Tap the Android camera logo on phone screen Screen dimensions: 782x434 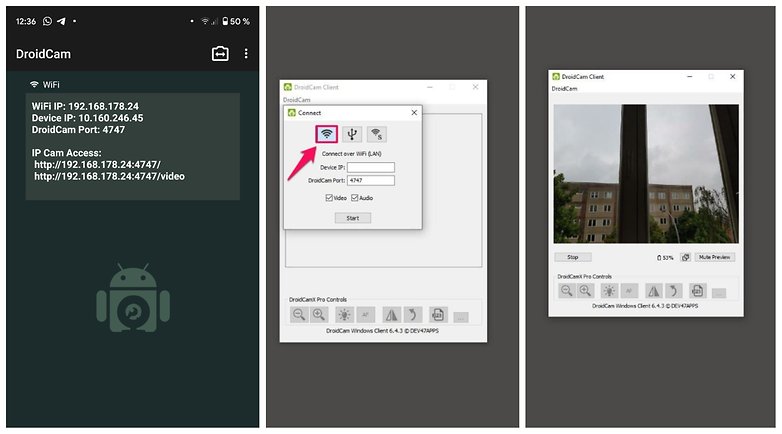click(133, 298)
